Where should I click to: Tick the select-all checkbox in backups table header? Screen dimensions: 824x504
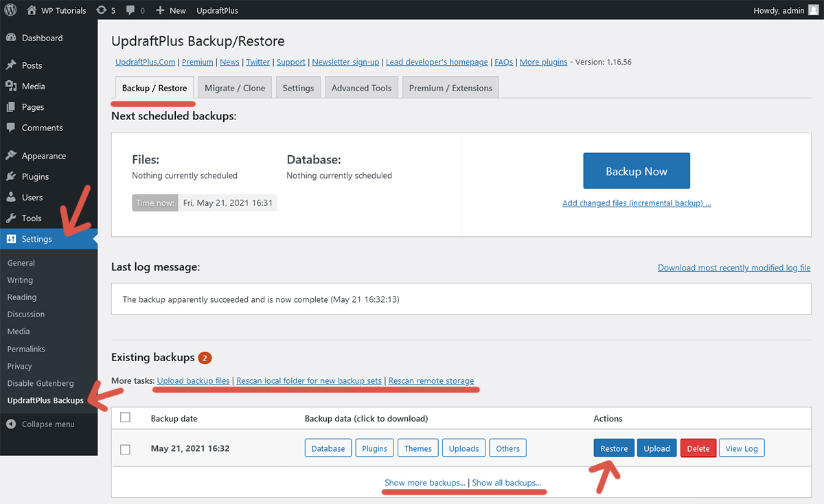(125, 417)
